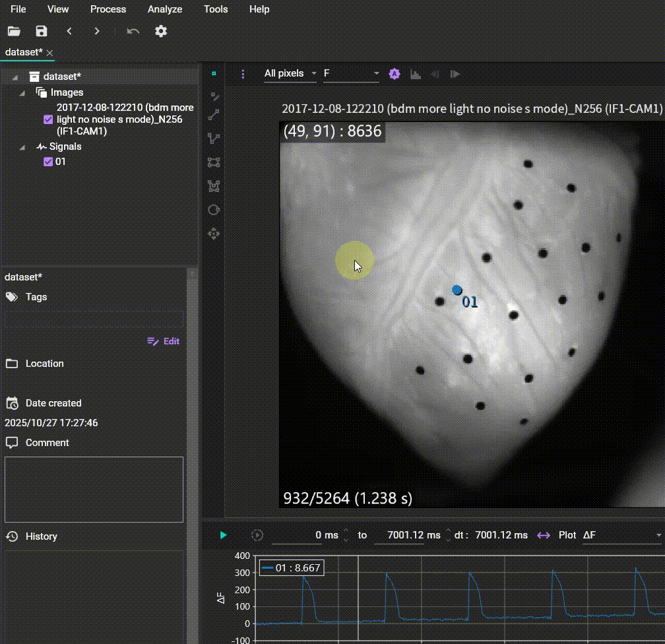
Task: Select the move/pan tool icon
Action: [x=214, y=234]
